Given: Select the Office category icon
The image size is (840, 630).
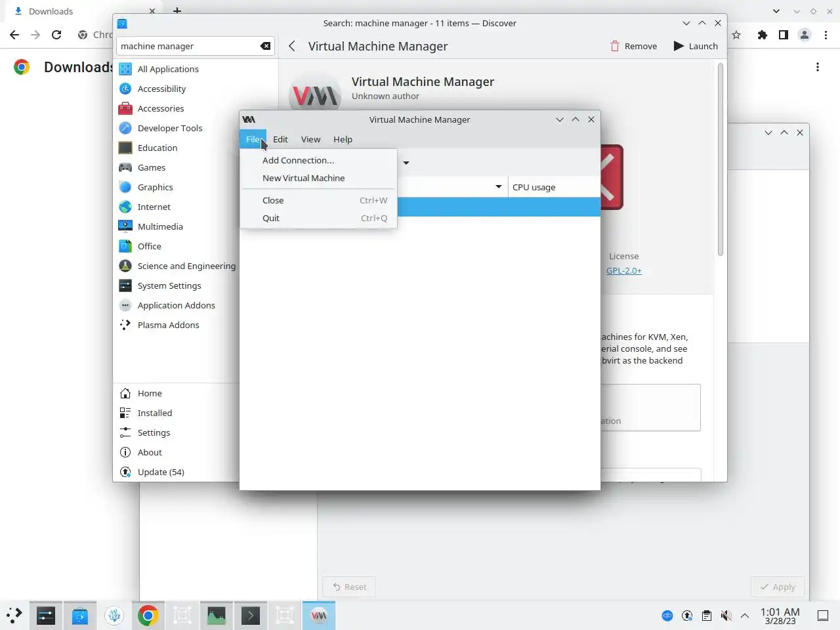Looking at the screenshot, I should pyautogui.click(x=125, y=246).
